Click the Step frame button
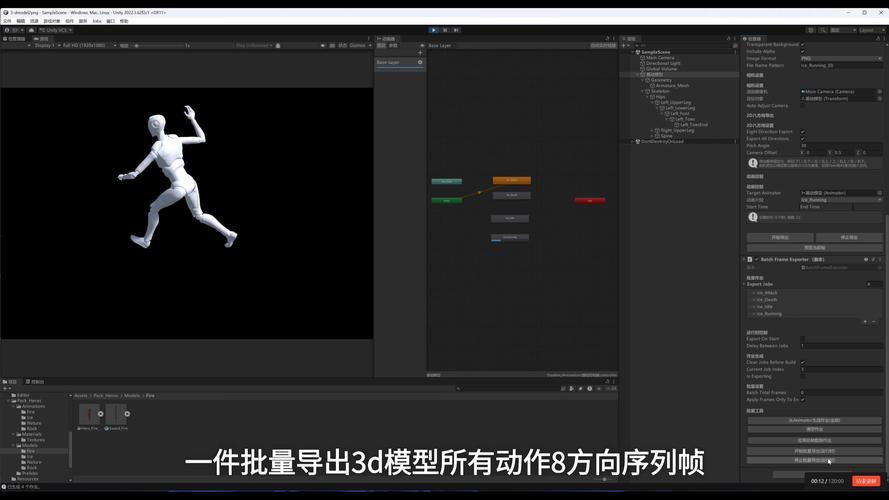 (x=456, y=30)
